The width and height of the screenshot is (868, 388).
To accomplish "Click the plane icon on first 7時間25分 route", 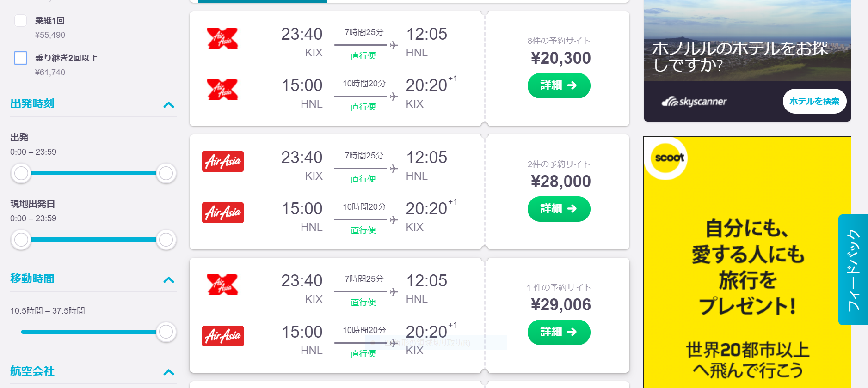I will [394, 45].
